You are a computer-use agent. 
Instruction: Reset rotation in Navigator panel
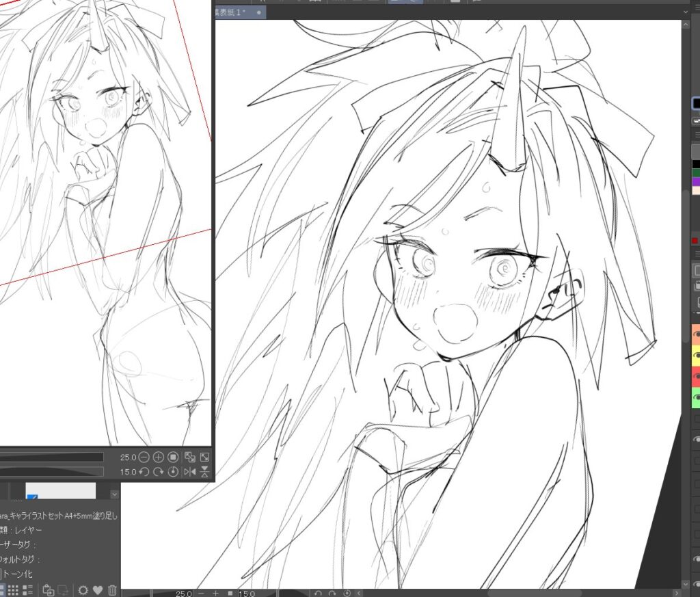(174, 472)
